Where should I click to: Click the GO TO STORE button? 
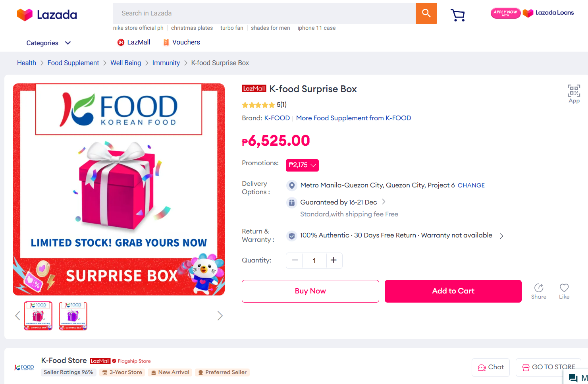(548, 367)
